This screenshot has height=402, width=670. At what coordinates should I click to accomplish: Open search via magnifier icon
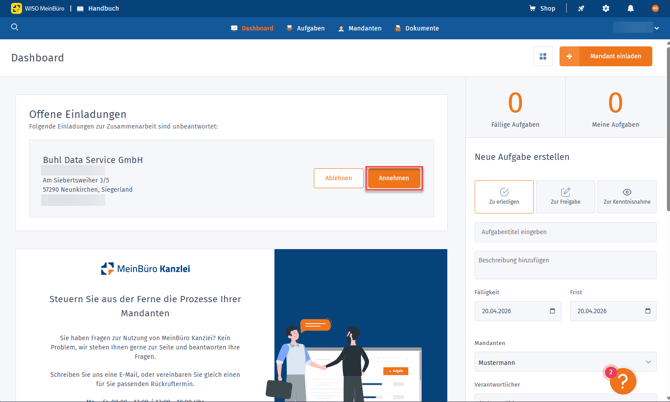(15, 27)
